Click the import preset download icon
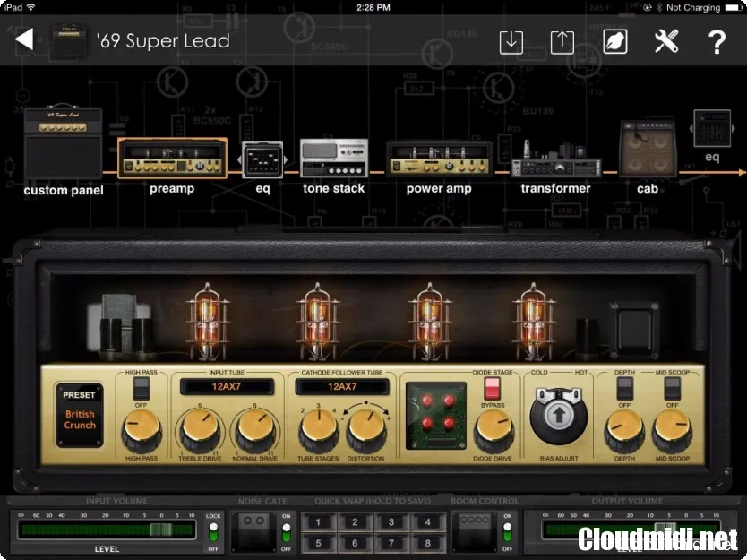Viewport: 747px width, 560px height. pos(511,41)
